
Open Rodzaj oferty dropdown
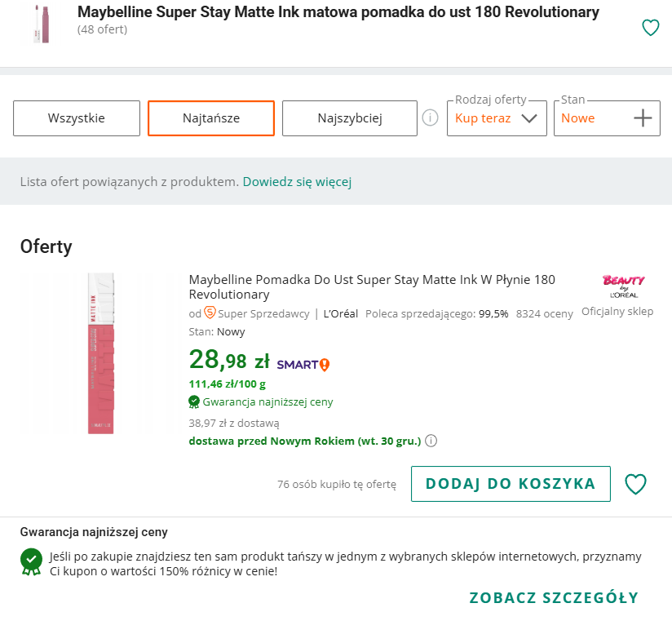pos(497,118)
